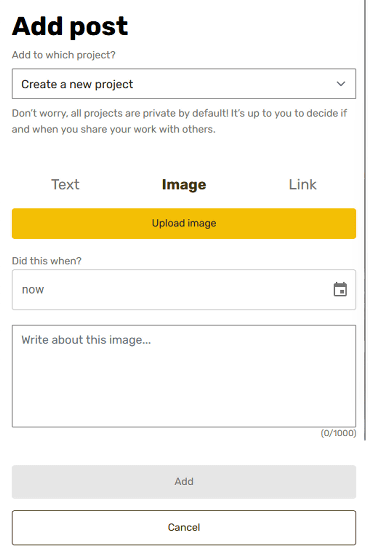Screen dimensions: 368x560
Task: Switch to the Link post tab
Action: [x=303, y=185]
